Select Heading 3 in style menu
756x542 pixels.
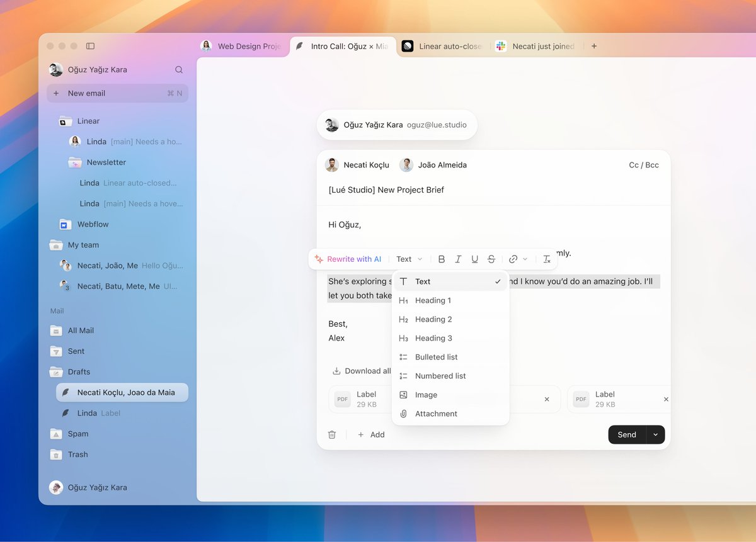point(450,338)
